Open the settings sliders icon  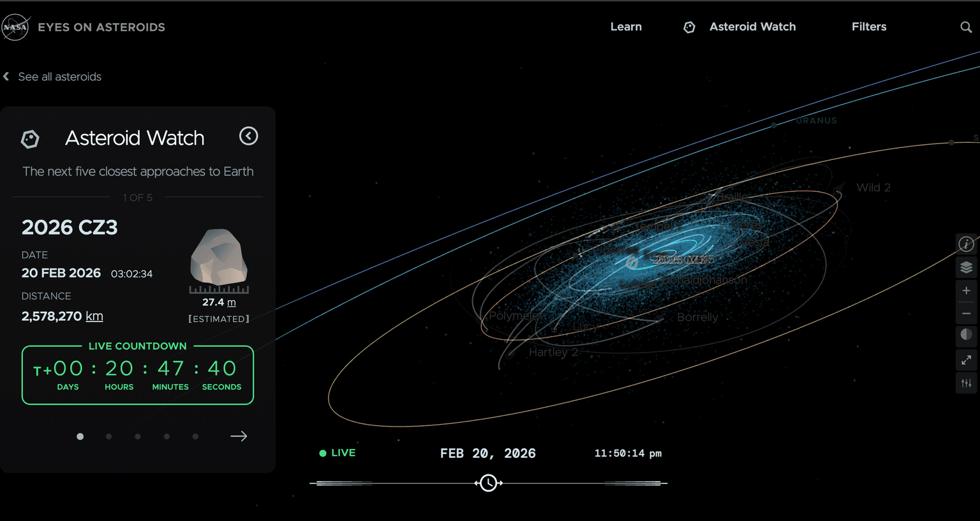pyautogui.click(x=966, y=383)
